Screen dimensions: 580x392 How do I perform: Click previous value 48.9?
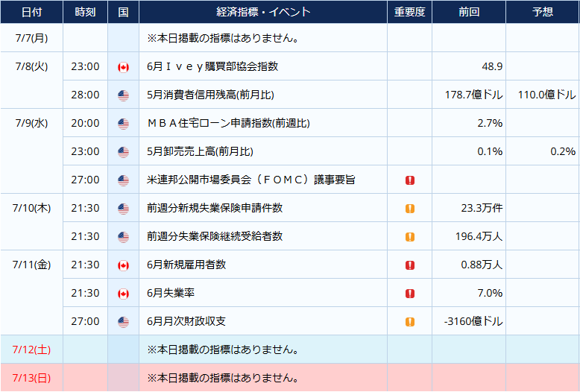(x=492, y=66)
